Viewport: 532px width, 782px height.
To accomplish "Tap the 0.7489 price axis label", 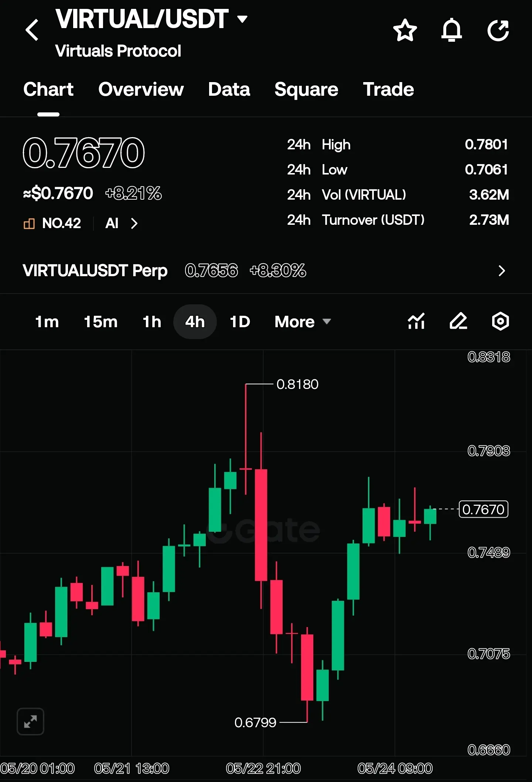I will pyautogui.click(x=489, y=552).
